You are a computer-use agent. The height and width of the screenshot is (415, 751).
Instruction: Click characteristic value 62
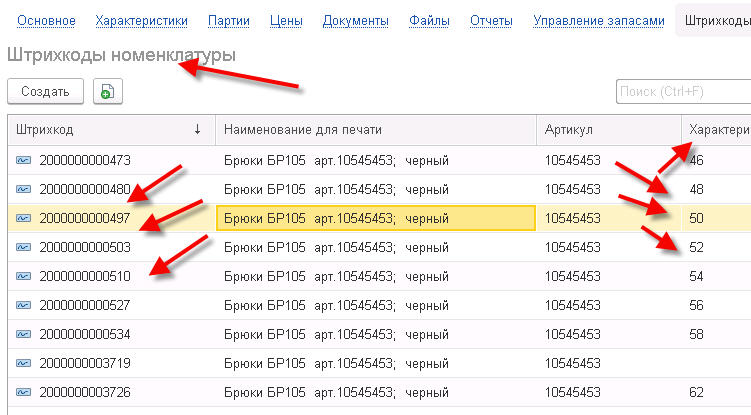coord(696,392)
